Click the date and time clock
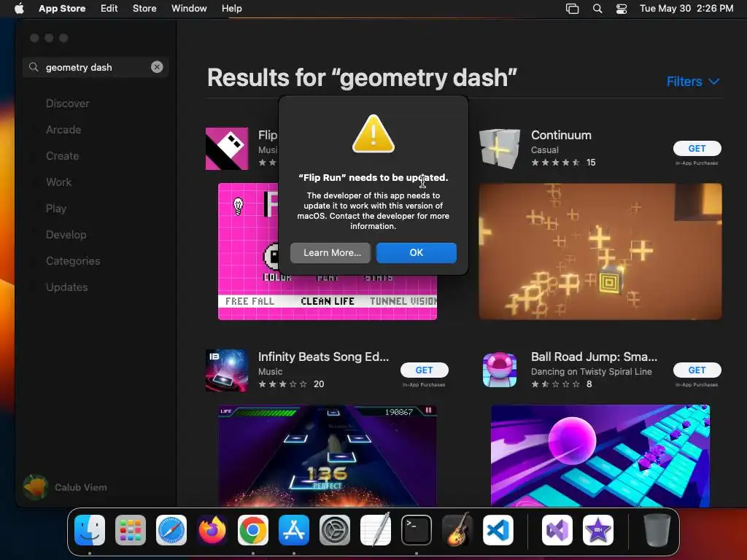 (686, 9)
